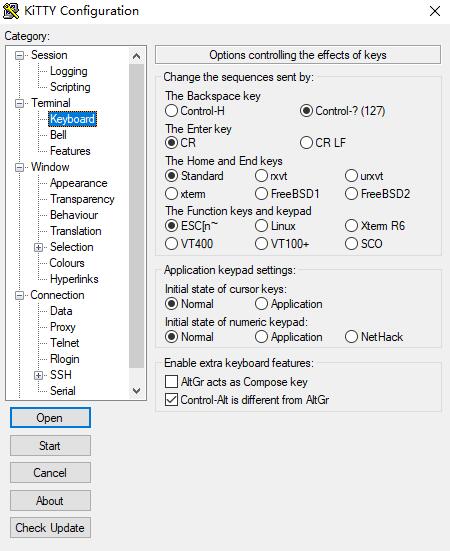Image resolution: width=450 pixels, height=551 pixels.
Task: Go to Colours settings in tree
Action: (67, 263)
